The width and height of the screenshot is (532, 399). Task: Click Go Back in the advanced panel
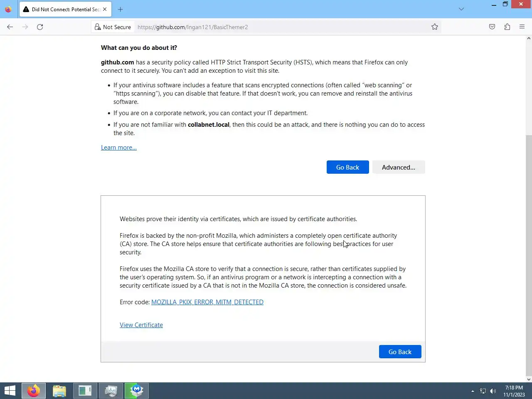coord(400,352)
